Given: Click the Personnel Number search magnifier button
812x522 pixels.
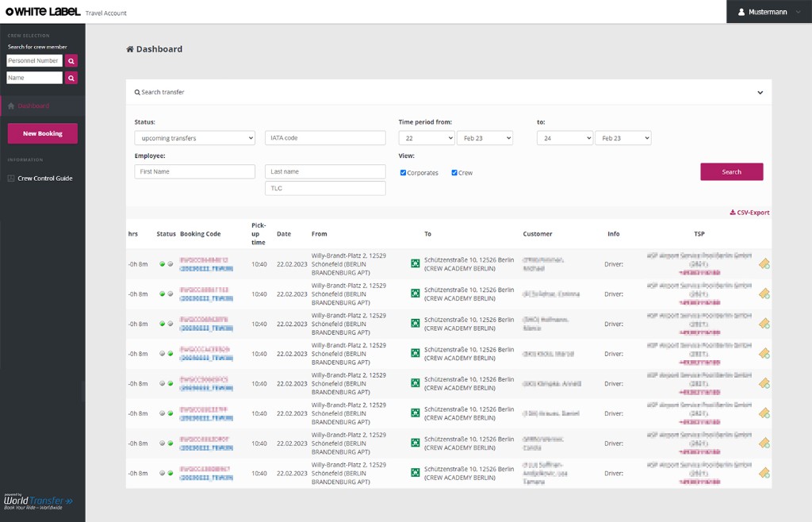Looking at the screenshot, I should tap(71, 60).
